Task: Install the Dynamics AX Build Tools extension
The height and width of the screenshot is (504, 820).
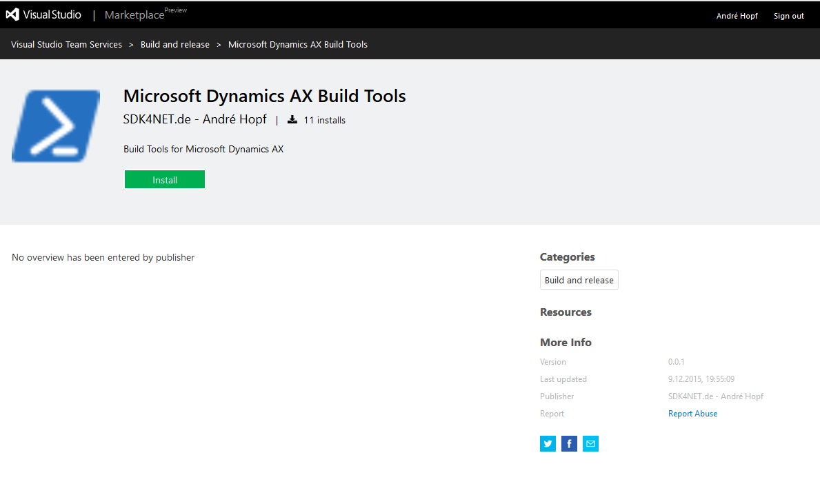Action: tap(165, 179)
